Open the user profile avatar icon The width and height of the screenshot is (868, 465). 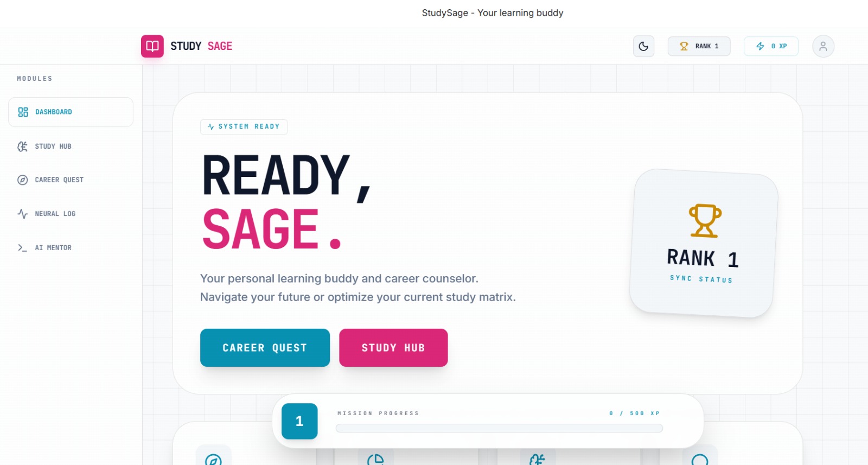click(823, 46)
